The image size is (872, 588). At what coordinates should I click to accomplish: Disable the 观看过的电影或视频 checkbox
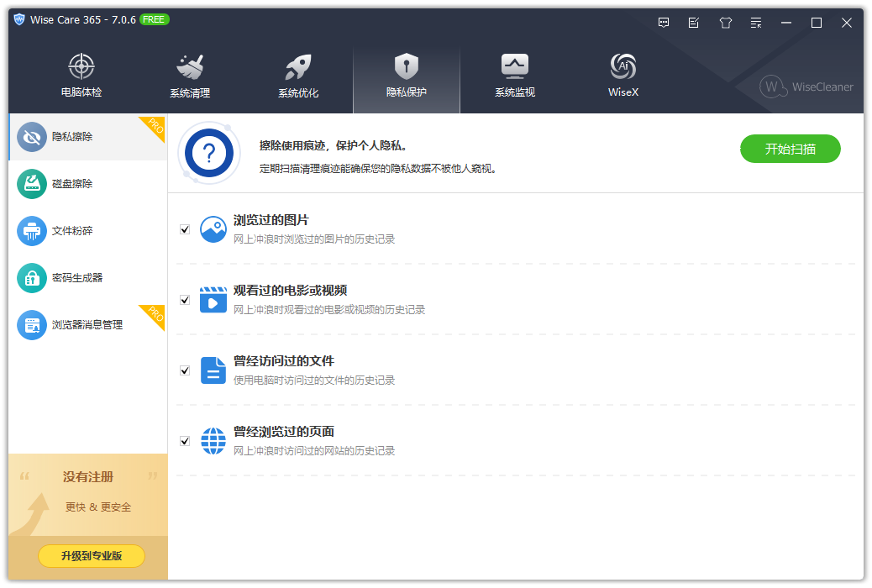coord(185,300)
